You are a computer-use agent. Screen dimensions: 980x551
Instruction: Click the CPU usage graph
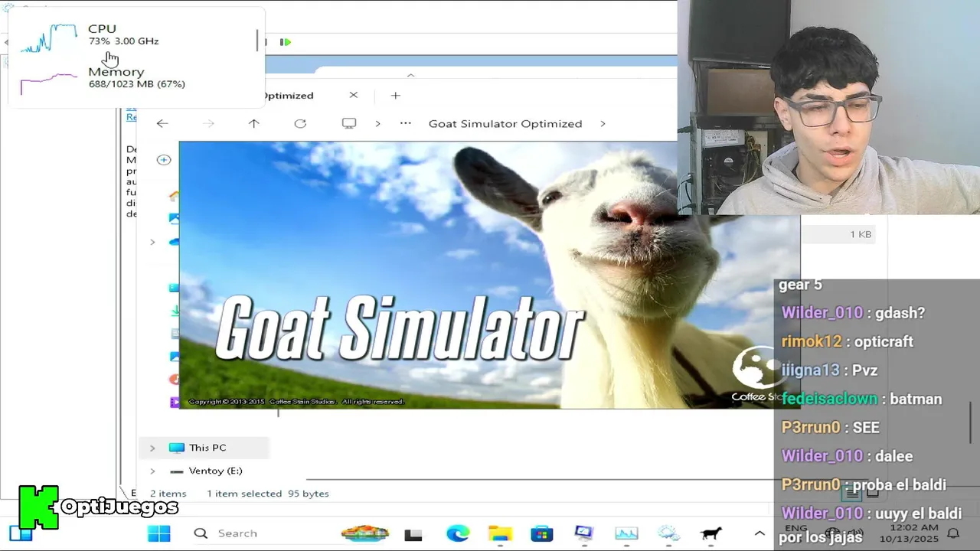(x=49, y=38)
